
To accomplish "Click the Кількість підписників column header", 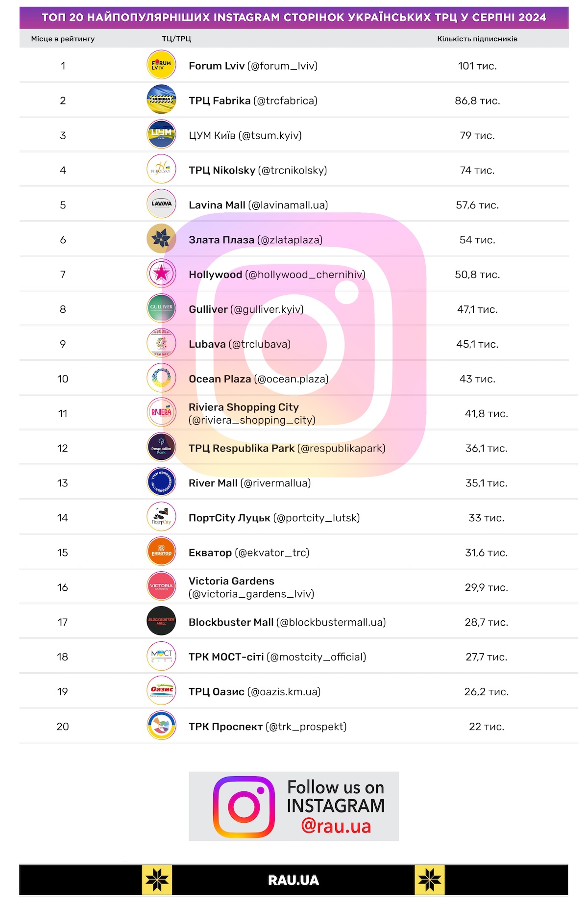I will click(477, 39).
